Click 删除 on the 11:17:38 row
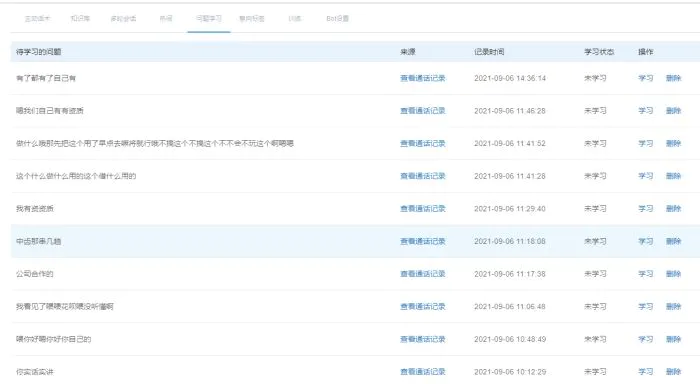The height and width of the screenshot is (384, 700). (x=674, y=274)
